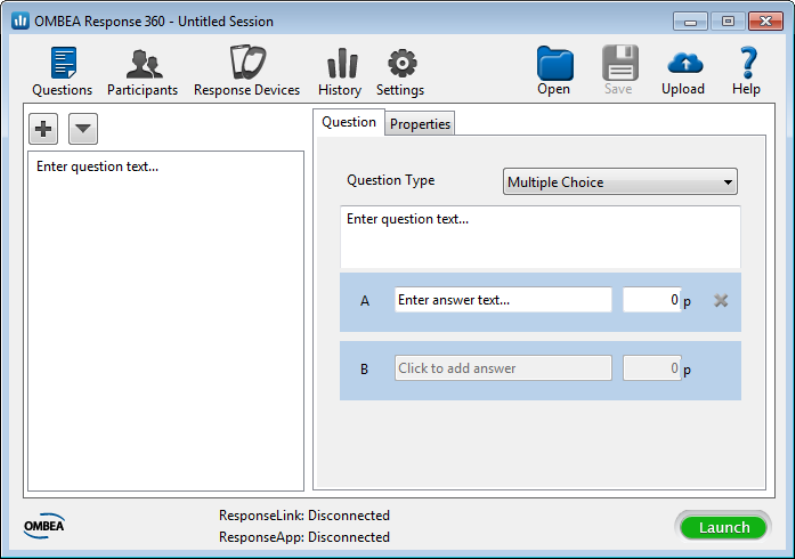795x559 pixels.
Task: Open the Questions section
Action: pos(62,71)
